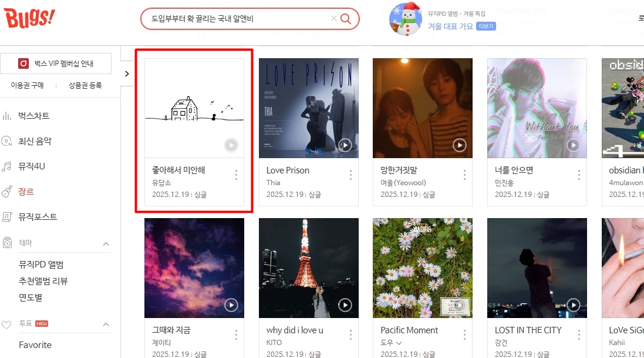Play the why did i love u album

coord(345,305)
